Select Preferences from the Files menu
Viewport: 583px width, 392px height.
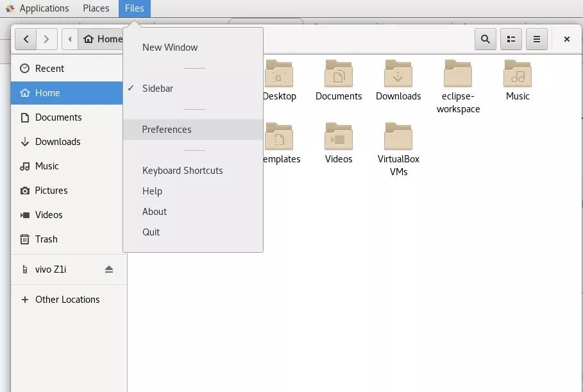click(x=167, y=130)
